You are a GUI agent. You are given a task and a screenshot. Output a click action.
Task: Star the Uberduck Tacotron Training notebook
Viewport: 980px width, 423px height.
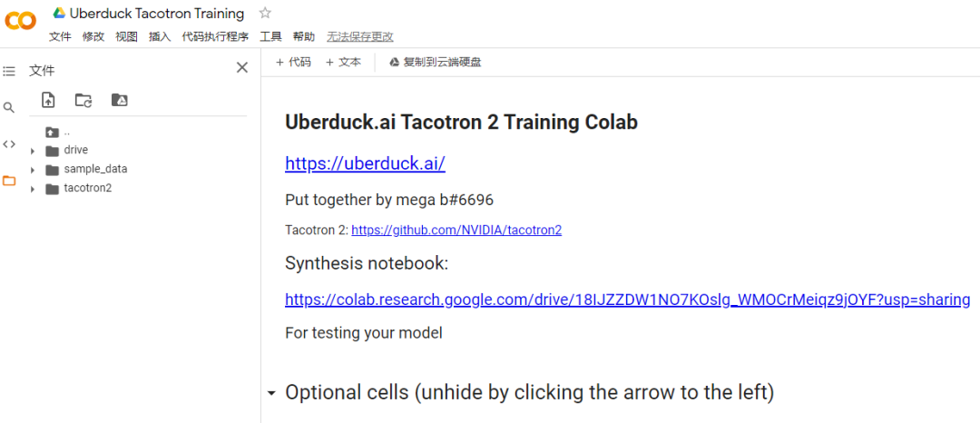265,13
